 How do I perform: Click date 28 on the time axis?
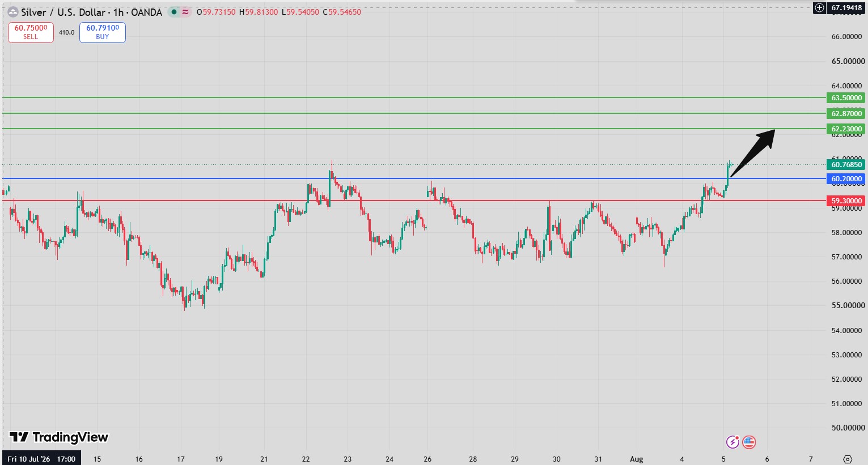point(473,459)
